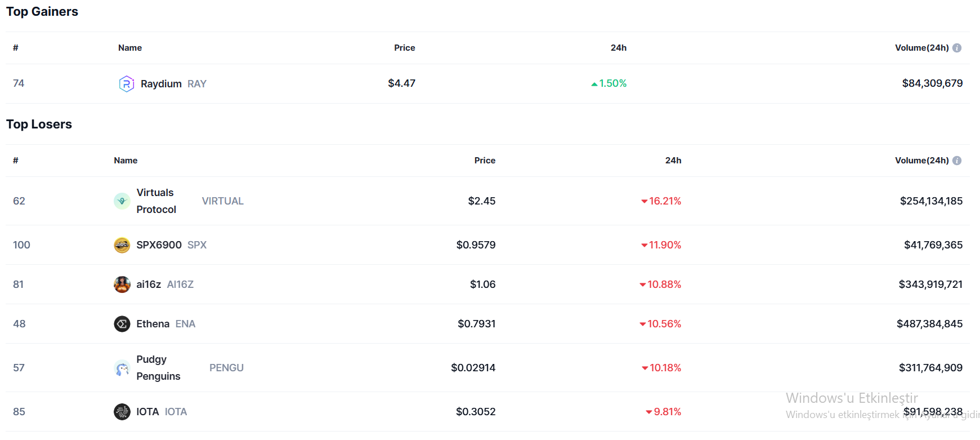Sort Top Gainers by Price header
Image resolution: width=980 pixels, height=440 pixels.
tap(404, 48)
